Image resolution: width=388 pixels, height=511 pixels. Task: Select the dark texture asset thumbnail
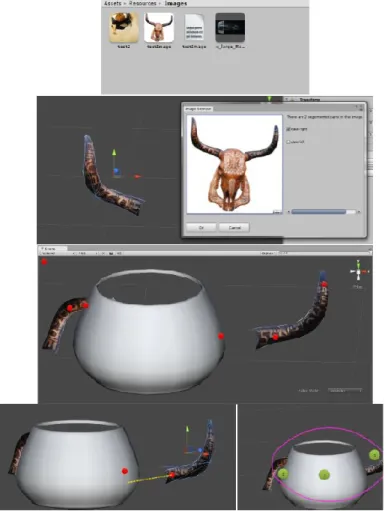[230, 27]
